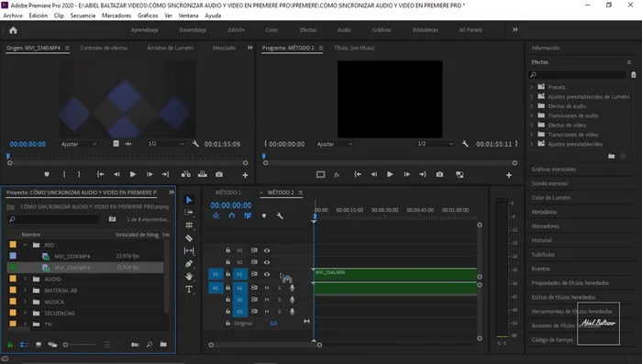Toggle lock on track V3
This screenshot has height=364, width=642.
227,250
